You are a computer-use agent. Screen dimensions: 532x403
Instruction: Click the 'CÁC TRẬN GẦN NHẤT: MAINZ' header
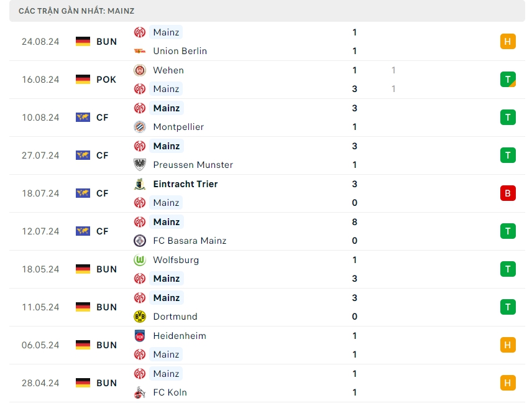[76, 11]
